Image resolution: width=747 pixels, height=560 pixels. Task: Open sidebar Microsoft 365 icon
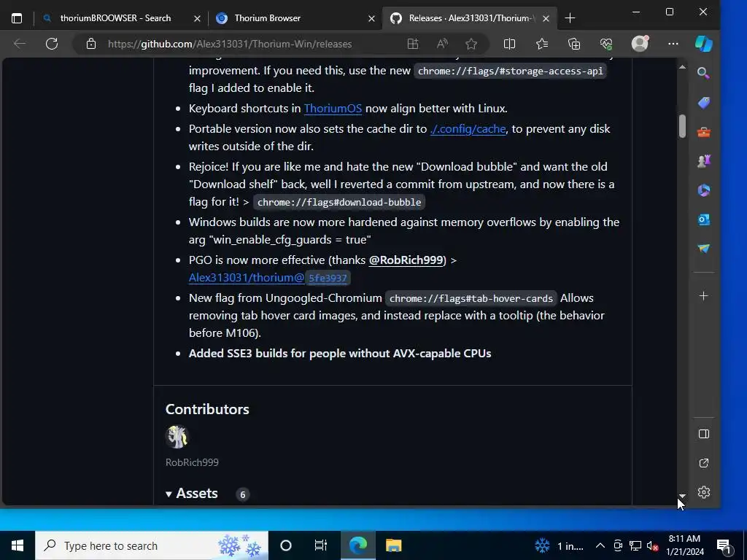click(704, 190)
